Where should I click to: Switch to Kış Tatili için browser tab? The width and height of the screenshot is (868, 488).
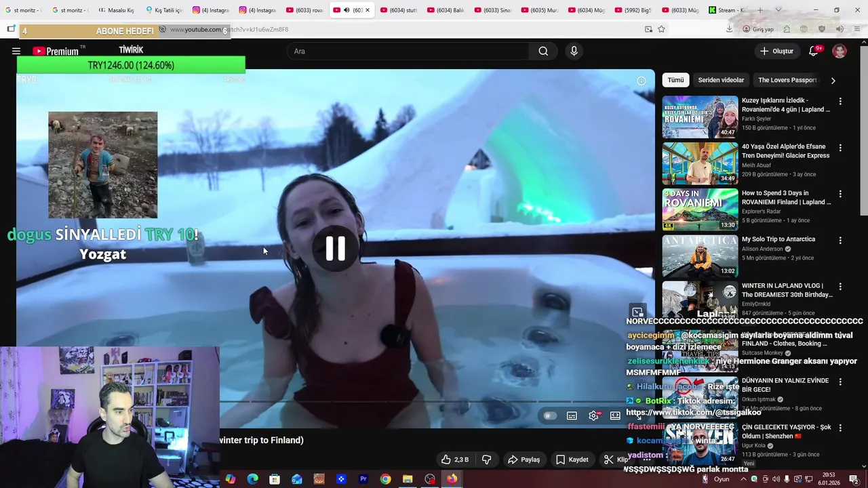coord(164,10)
